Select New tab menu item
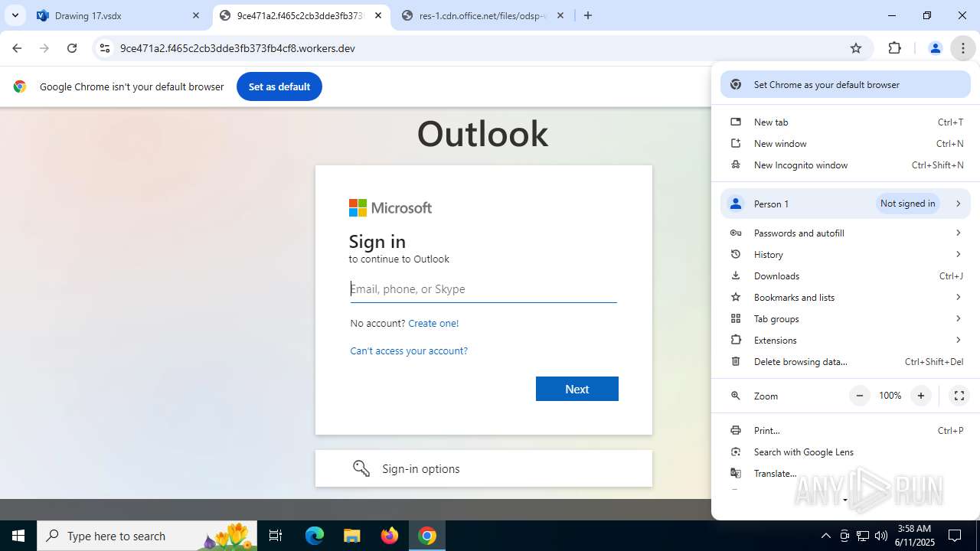 (845, 122)
